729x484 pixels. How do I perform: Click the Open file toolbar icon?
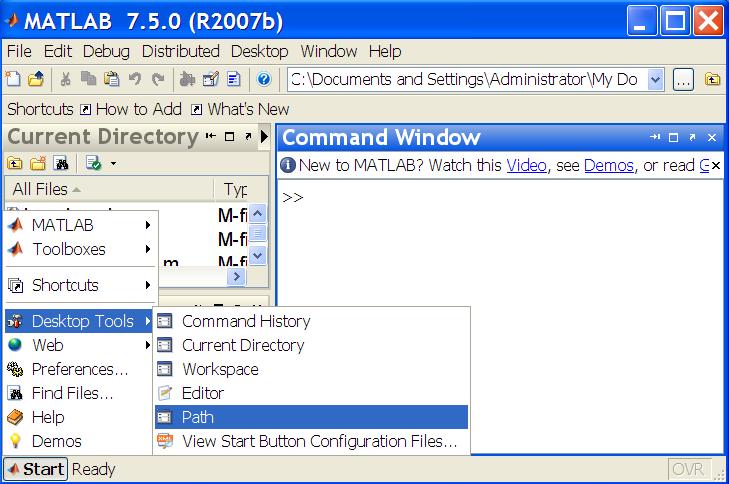tap(35, 80)
